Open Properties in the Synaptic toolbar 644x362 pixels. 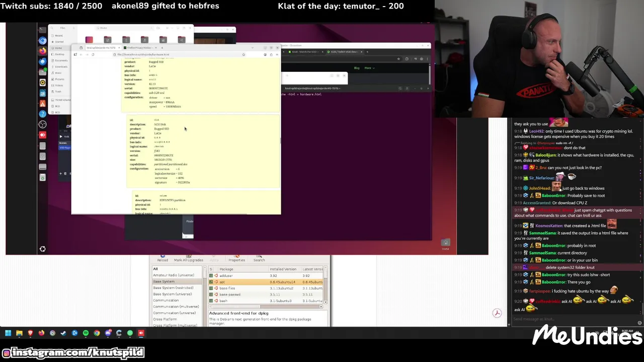pos(237,258)
